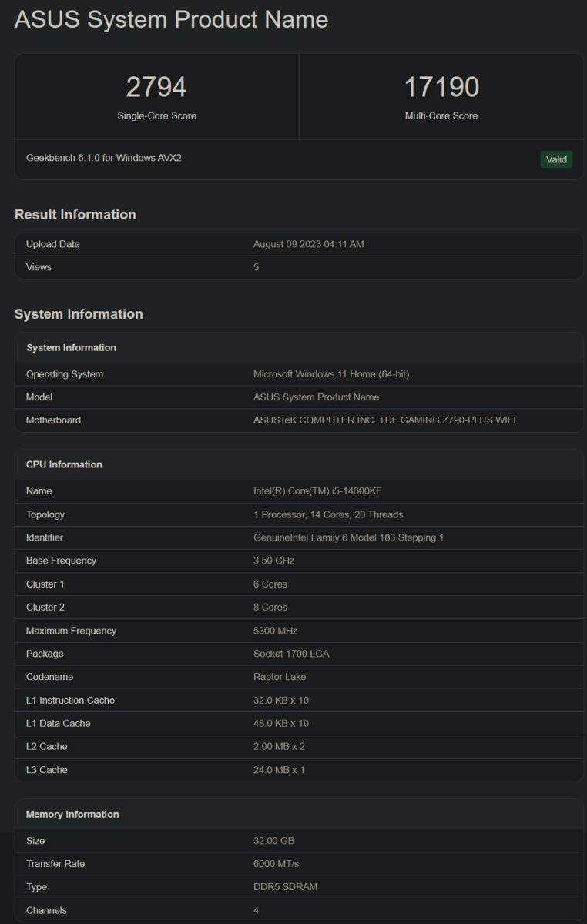This screenshot has height=924, width=587.
Task: Select maximum frequency 5300 MHz value
Action: [275, 631]
